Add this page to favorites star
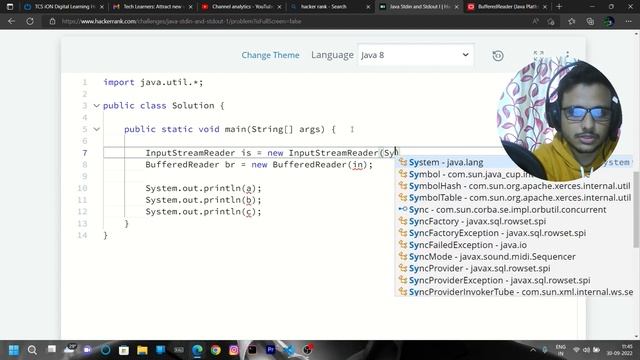 (571, 21)
